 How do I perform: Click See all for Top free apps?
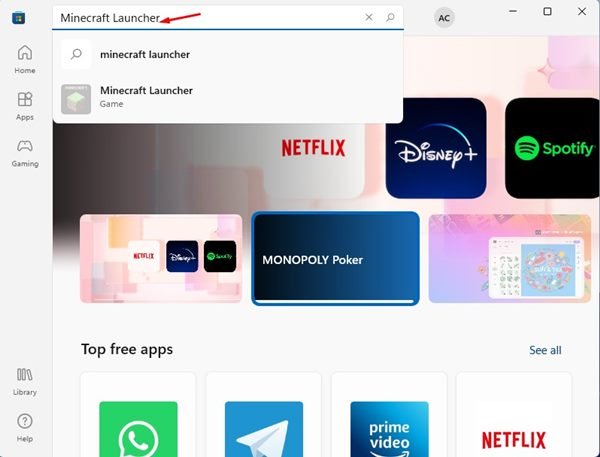[545, 350]
